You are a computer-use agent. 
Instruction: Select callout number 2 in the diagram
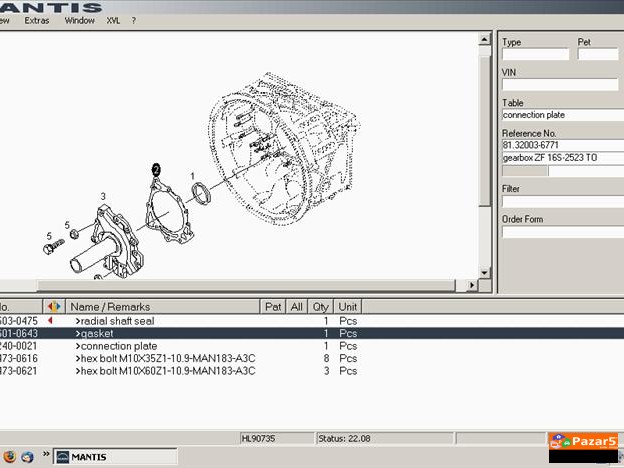155,167
